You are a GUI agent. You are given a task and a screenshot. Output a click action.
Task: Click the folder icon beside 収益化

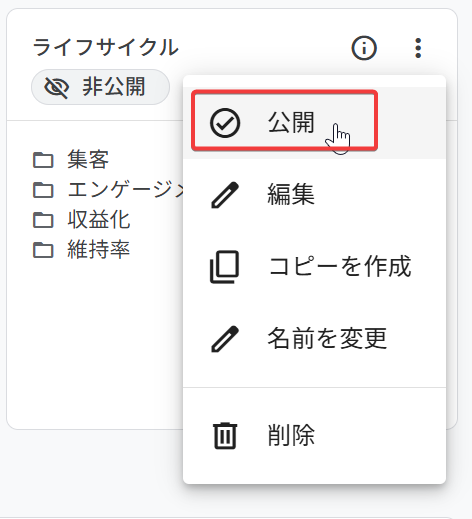coord(43,220)
